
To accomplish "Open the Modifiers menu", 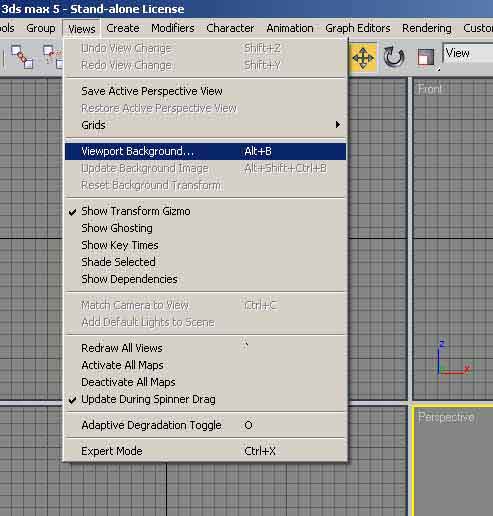I will [173, 28].
